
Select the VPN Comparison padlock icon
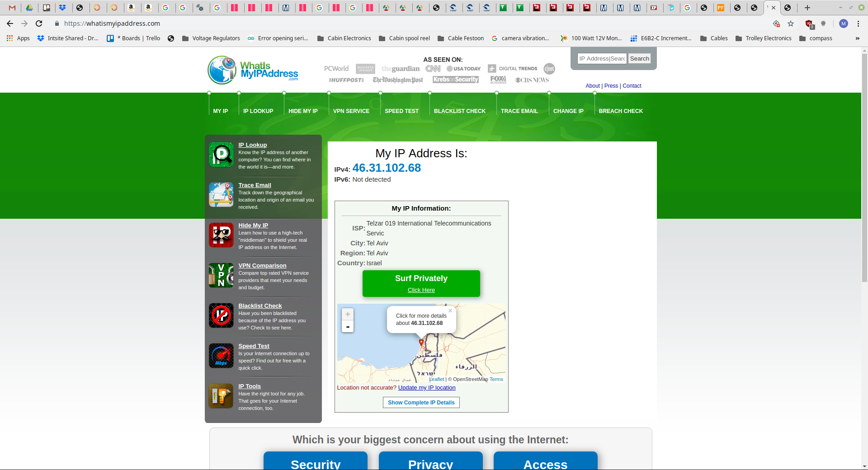(221, 275)
